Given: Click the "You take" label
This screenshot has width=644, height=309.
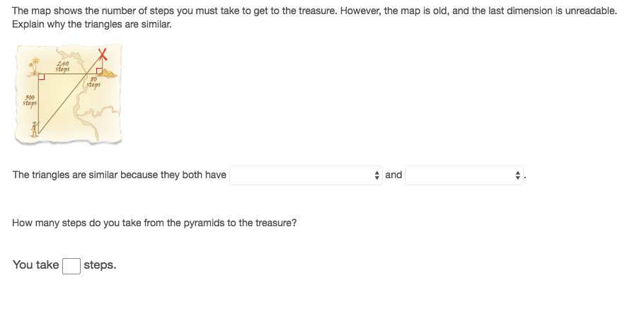Looking at the screenshot, I should pos(35,265).
